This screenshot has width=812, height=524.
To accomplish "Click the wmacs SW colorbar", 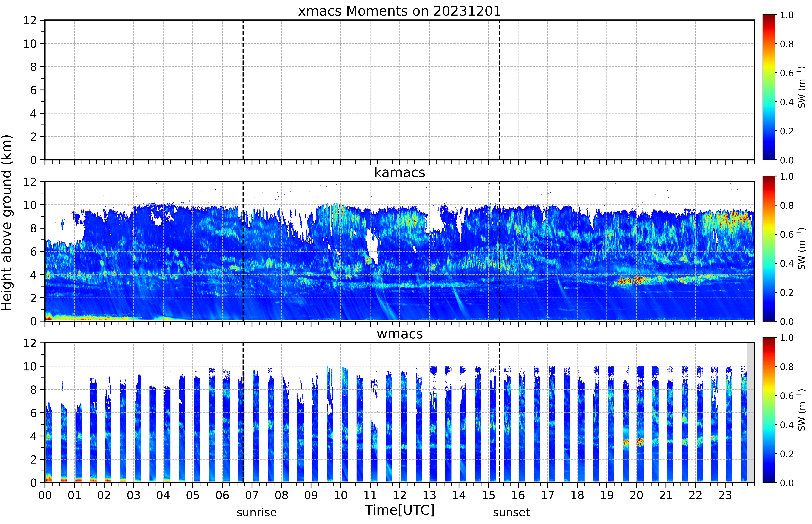I will (x=769, y=410).
